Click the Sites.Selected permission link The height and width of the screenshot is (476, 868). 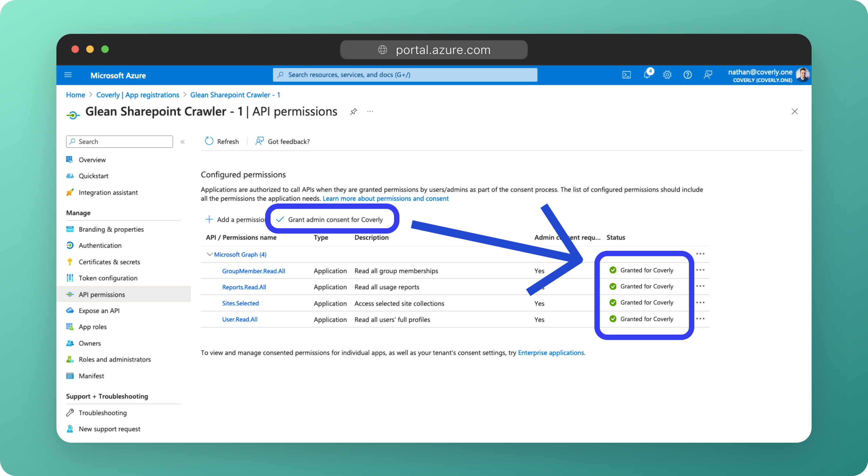(240, 303)
